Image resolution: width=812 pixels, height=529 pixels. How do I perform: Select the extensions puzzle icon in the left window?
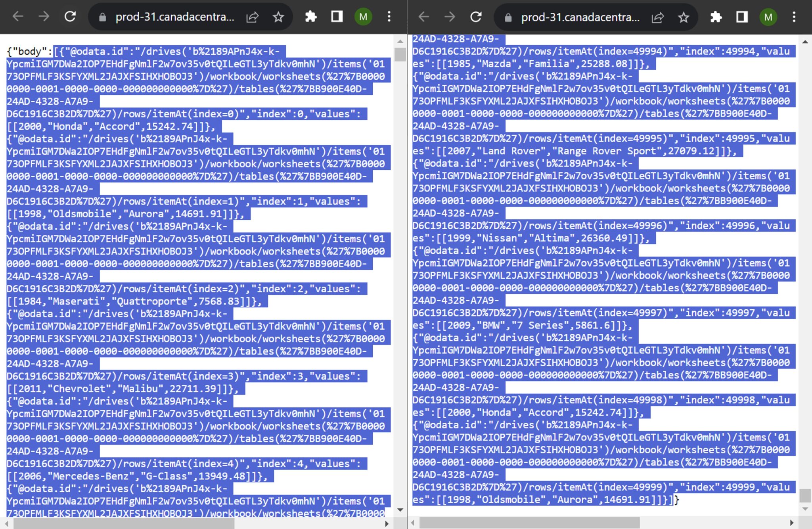(x=311, y=17)
